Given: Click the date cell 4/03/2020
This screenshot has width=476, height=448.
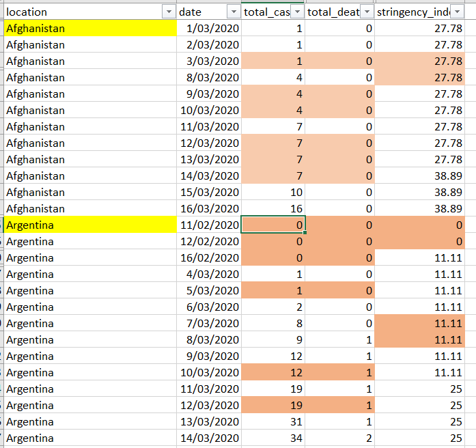Looking at the screenshot, I should pyautogui.click(x=209, y=274).
